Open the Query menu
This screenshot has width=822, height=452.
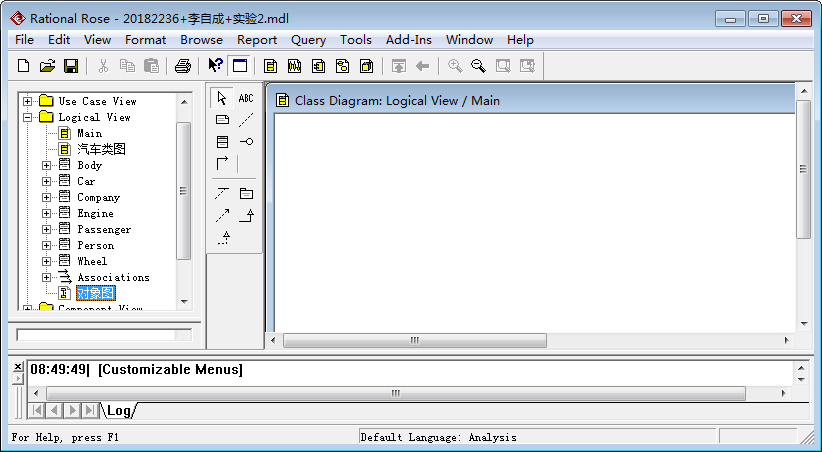[308, 40]
